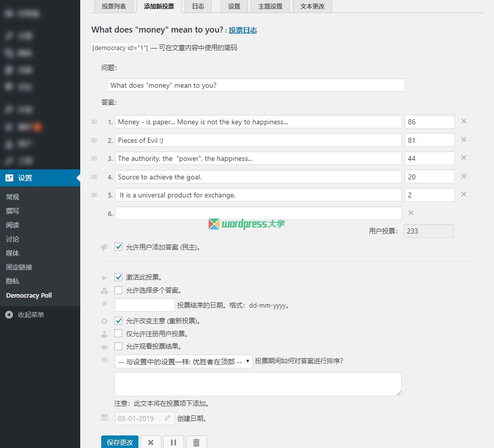The height and width of the screenshot is (448, 494).
Task: Click the empty answer 6 field
Action: [258, 213]
